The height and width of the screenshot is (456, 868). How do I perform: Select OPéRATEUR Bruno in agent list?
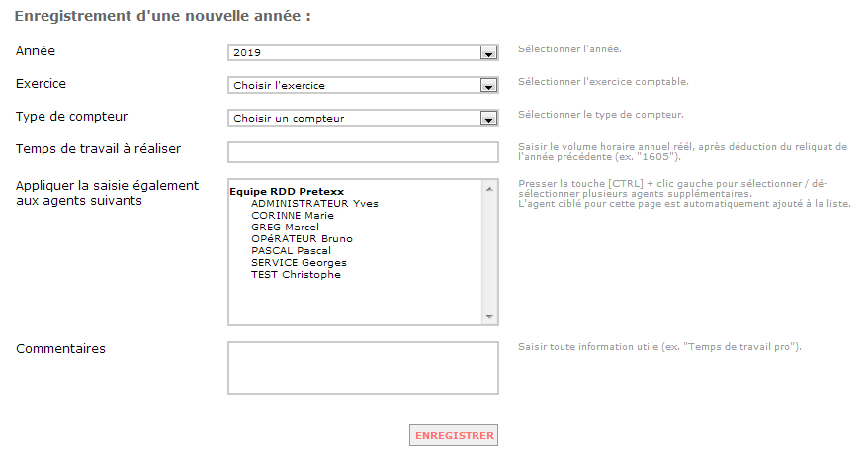pyautogui.click(x=302, y=238)
